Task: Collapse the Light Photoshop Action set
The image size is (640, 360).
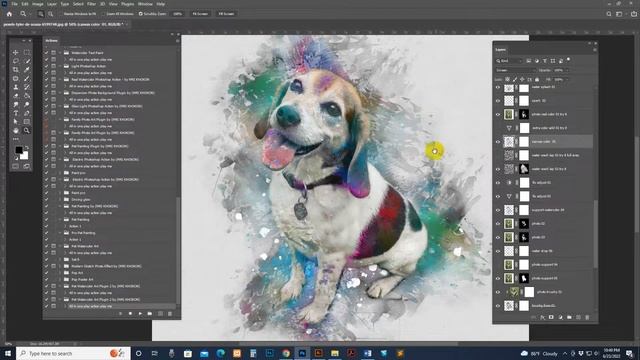Action: point(60,66)
